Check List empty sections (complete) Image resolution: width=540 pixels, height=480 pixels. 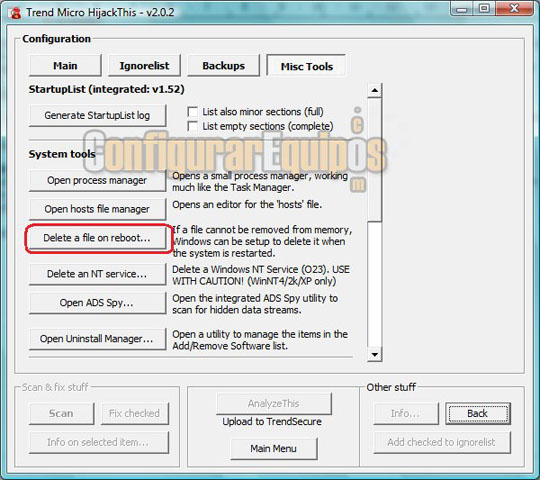click(x=192, y=126)
